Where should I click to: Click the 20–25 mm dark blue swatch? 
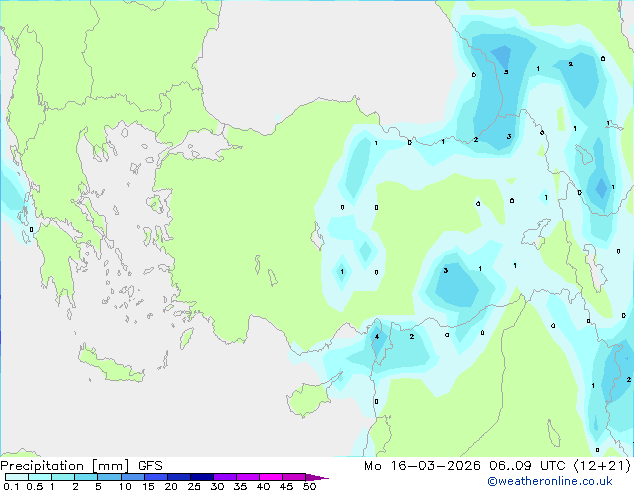coord(178,477)
